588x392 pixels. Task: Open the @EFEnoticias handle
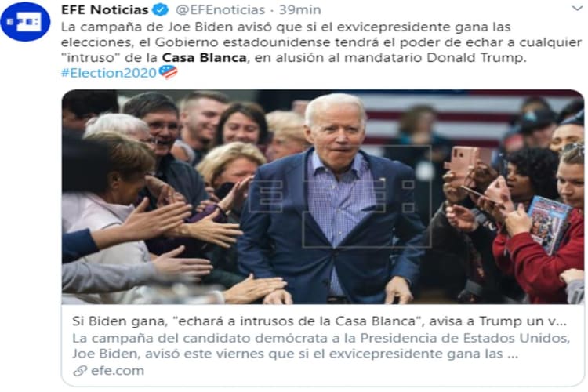coord(220,9)
